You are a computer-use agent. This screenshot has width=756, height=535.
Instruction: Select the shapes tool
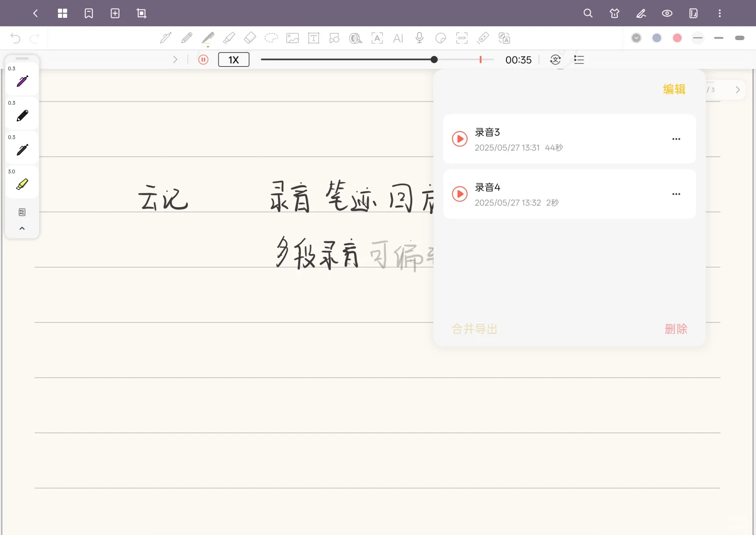[334, 38]
